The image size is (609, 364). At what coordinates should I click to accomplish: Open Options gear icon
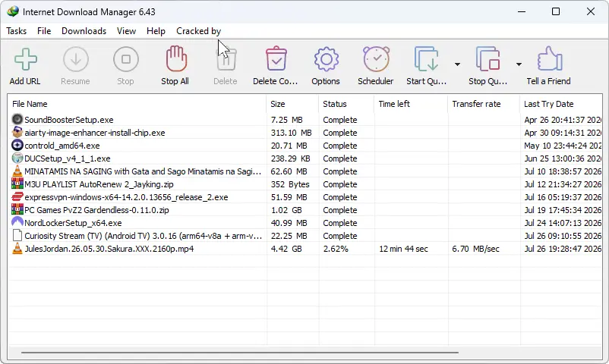[327, 59]
